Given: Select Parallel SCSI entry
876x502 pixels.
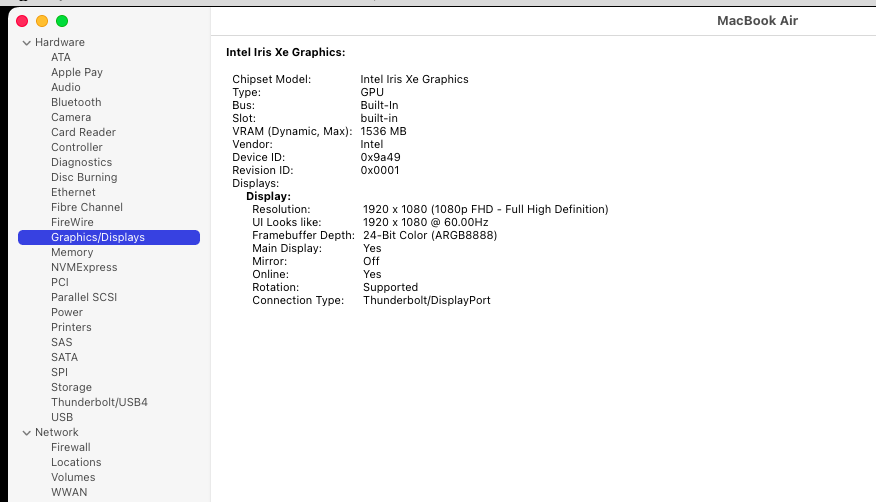Looking at the screenshot, I should click(84, 297).
